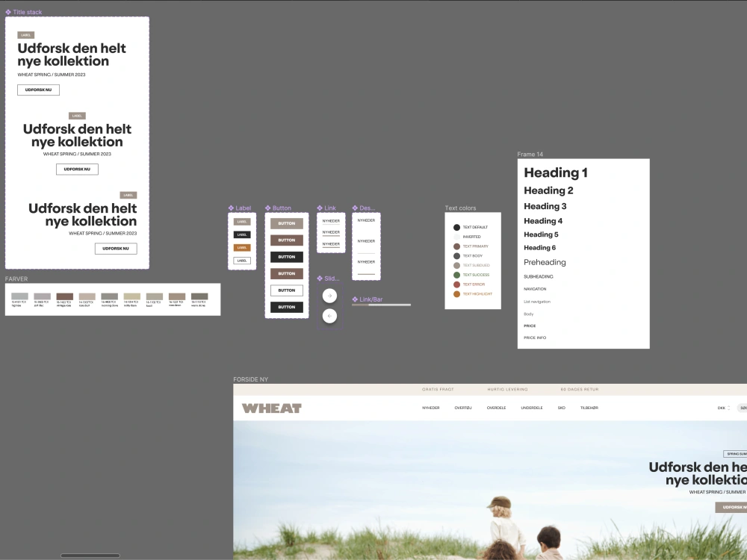Click the centered UDFORSK NU button
Image resolution: width=747 pixels, height=560 pixels.
pyautogui.click(x=77, y=169)
